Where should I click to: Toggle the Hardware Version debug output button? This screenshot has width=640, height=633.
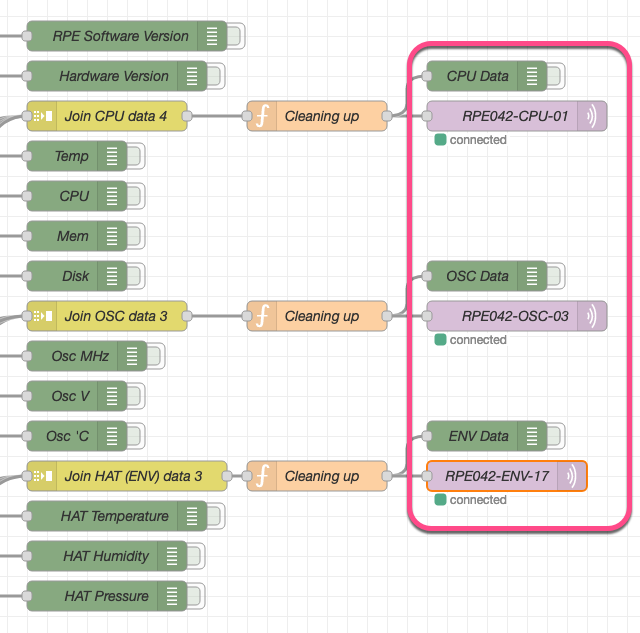[x=216, y=76]
